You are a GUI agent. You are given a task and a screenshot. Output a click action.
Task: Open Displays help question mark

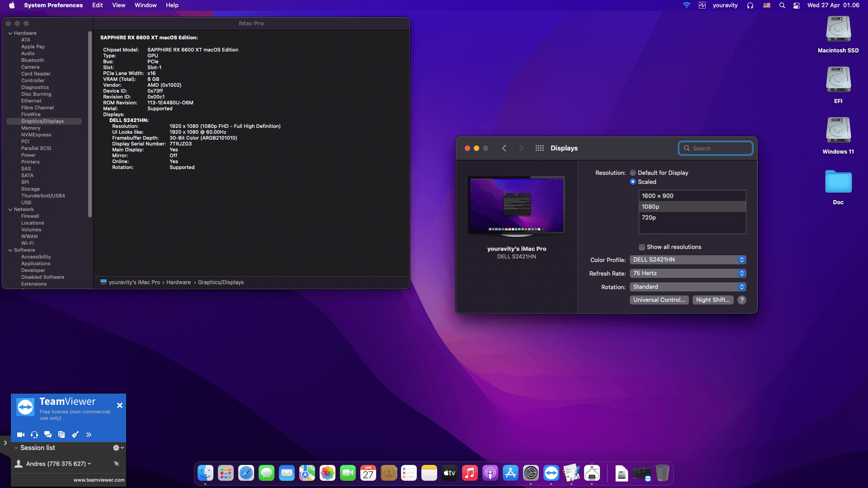[x=742, y=300]
